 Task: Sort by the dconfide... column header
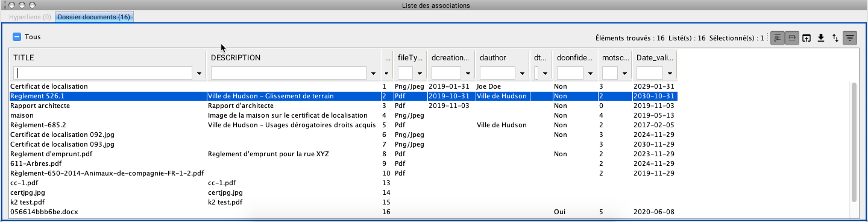point(575,58)
